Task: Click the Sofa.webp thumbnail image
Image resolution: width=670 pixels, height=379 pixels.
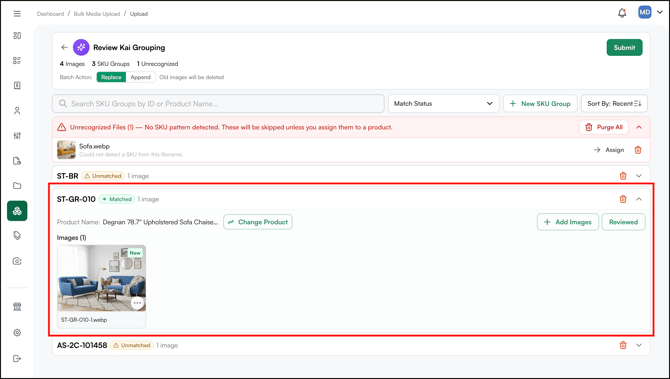Action: click(x=66, y=150)
